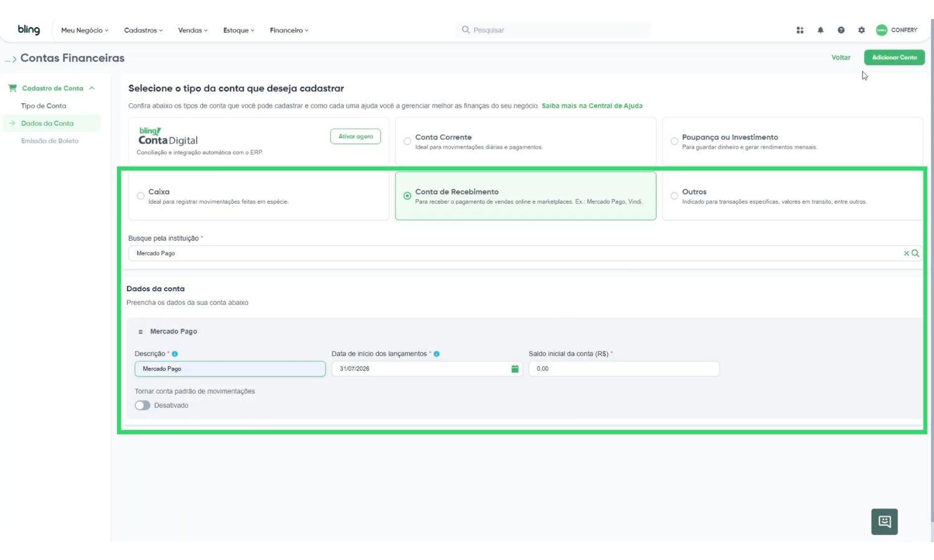This screenshot has height=560, width=934.
Task: Expand the Meu Negócio menu
Action: (x=85, y=30)
